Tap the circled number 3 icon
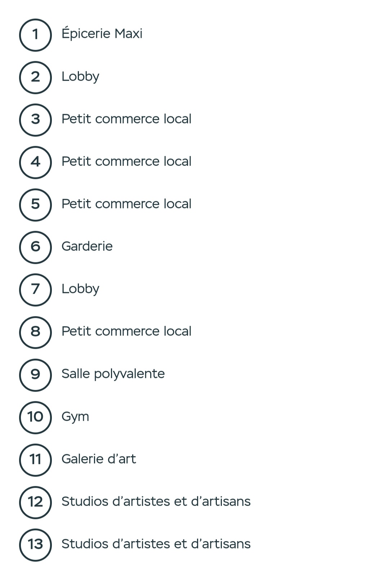389x588 pixels. pos(35,120)
